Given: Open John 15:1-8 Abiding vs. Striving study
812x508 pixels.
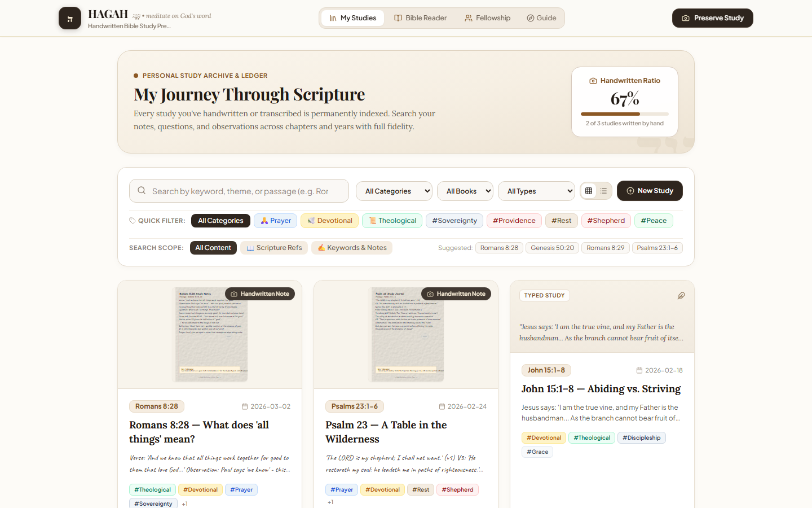Looking at the screenshot, I should coord(601,389).
